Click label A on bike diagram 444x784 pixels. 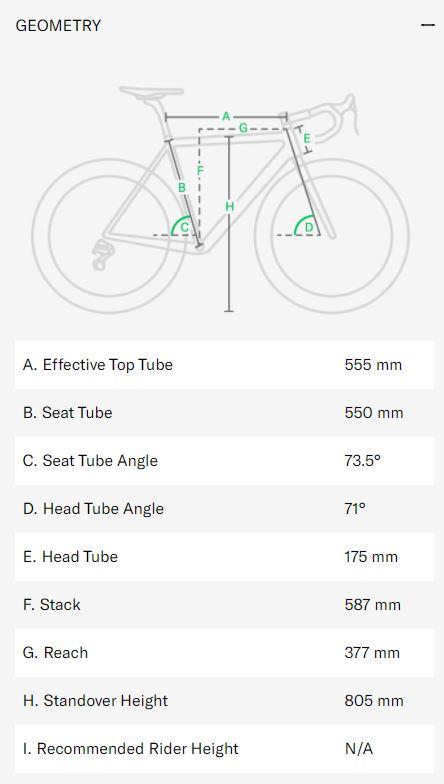226,116
